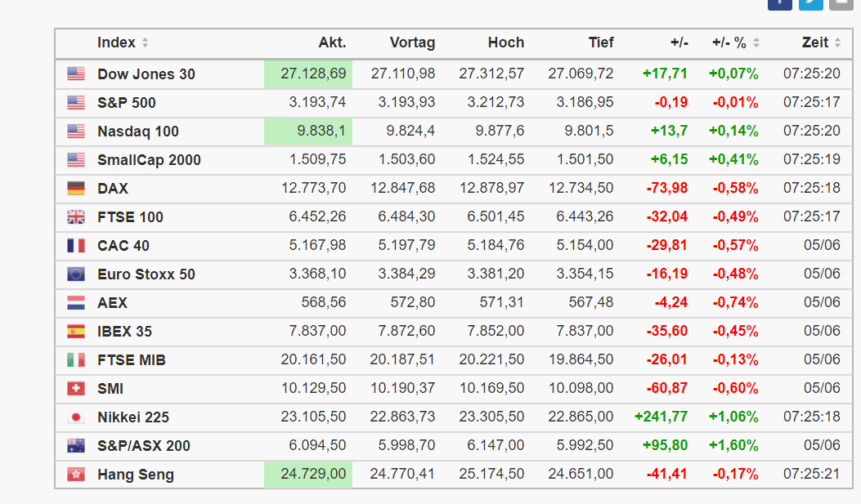Click the German flag next to DAX
The height and width of the screenshot is (504, 861).
click(76, 189)
